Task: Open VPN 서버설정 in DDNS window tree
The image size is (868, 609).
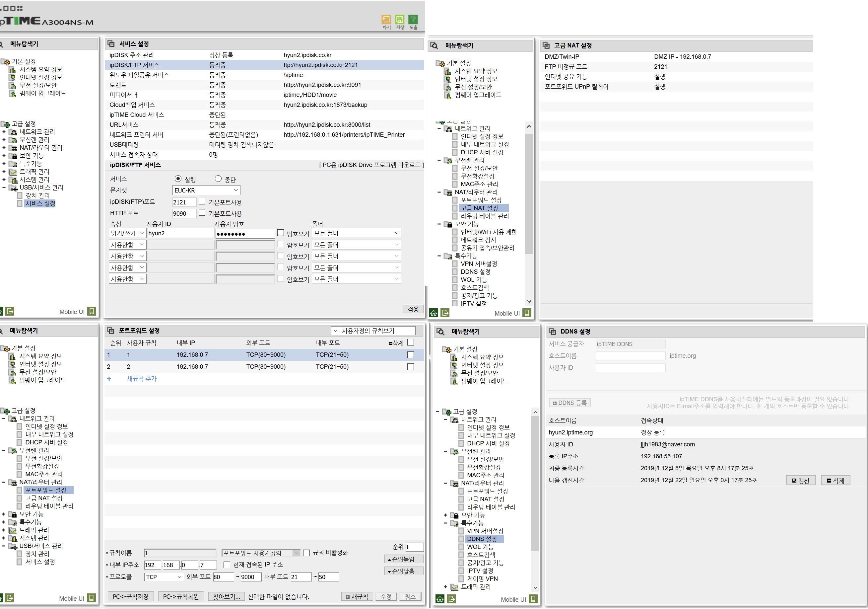Action: 485,531
